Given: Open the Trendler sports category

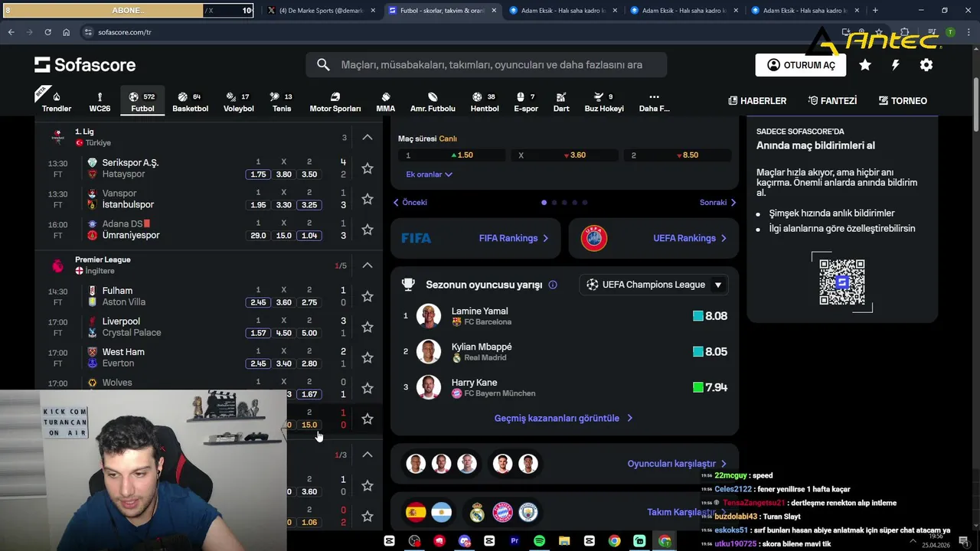Looking at the screenshot, I should pos(57,102).
